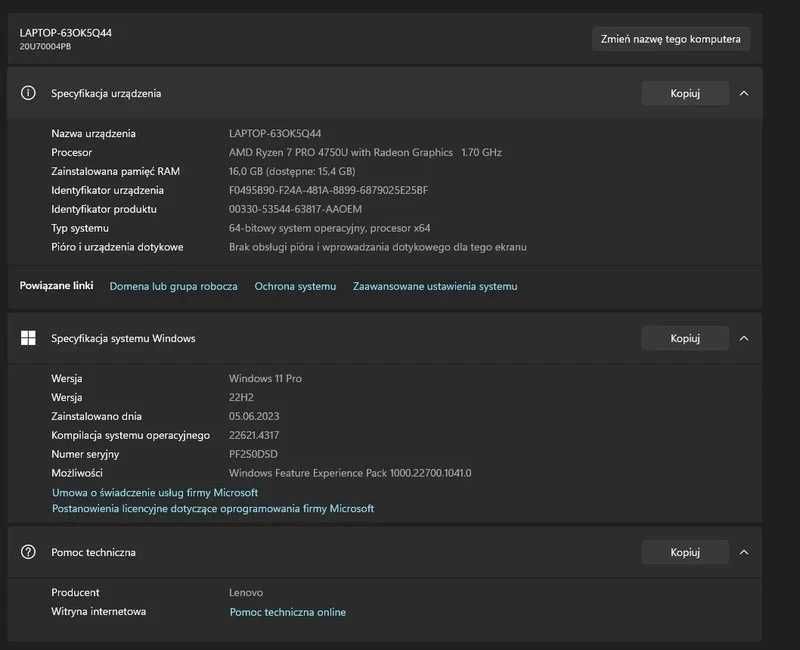Viewport: 800px width, 650px height.
Task: Click the Producent value Lenovo
Action: pyautogui.click(x=245, y=592)
